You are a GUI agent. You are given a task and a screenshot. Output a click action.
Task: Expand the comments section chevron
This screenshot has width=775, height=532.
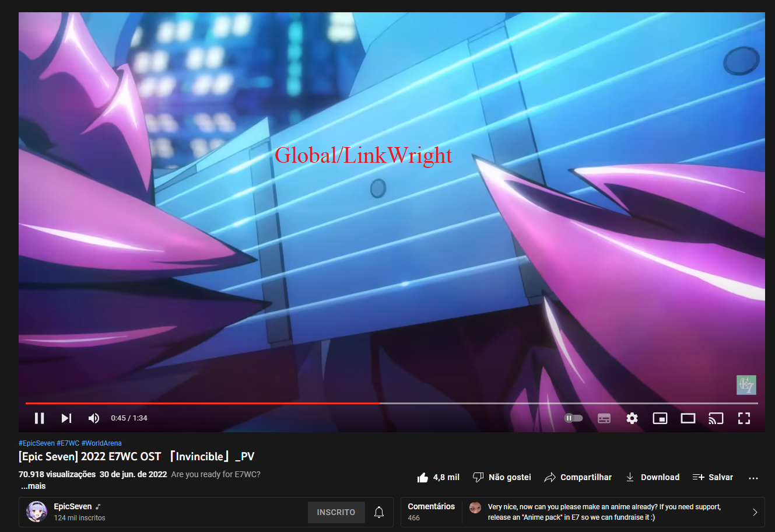click(x=755, y=512)
